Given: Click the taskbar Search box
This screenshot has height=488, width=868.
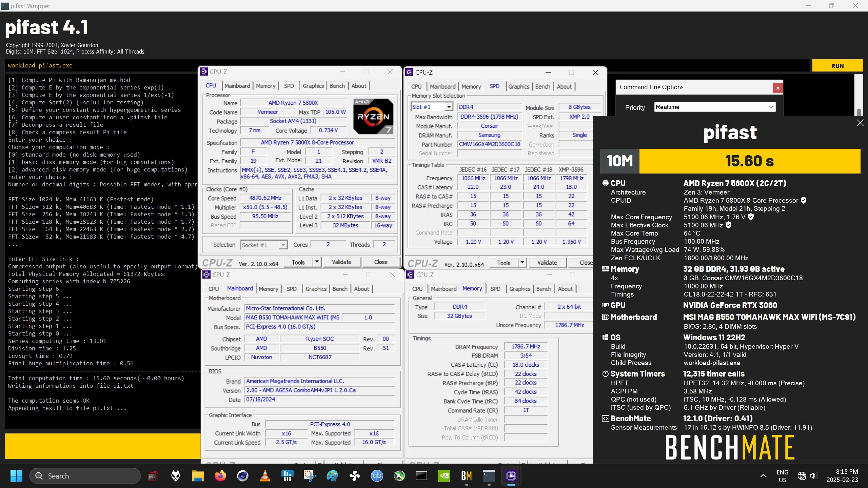Looking at the screenshot, I should [85, 476].
